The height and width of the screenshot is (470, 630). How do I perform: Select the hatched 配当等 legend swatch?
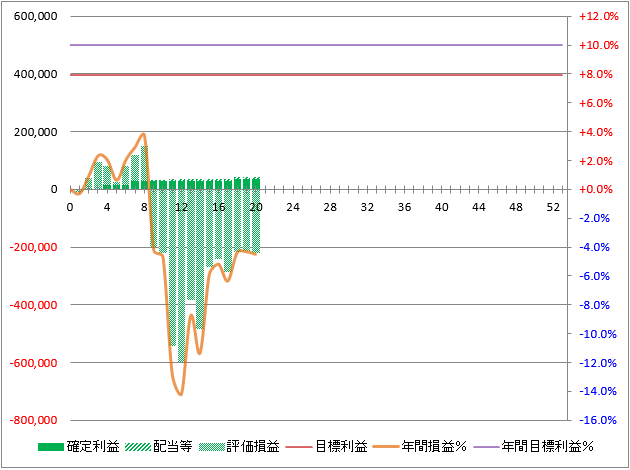coord(138,447)
